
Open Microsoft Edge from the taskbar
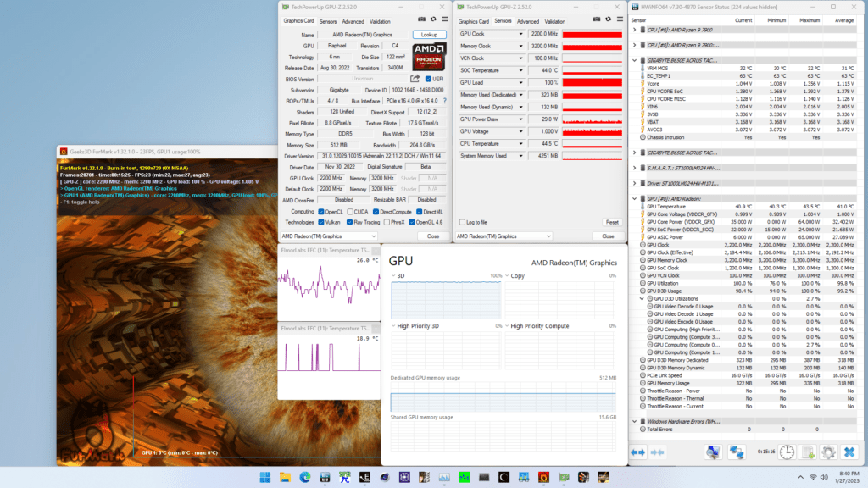(305, 477)
